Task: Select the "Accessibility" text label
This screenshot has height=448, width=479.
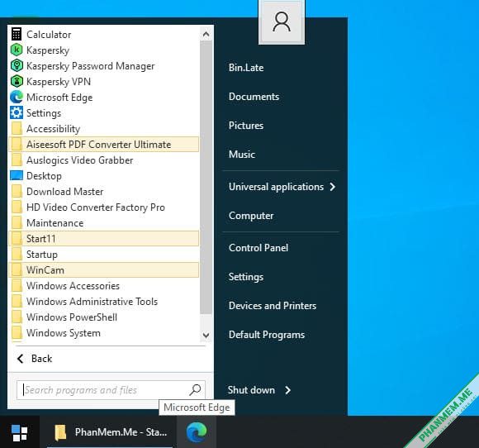Action: tap(53, 129)
